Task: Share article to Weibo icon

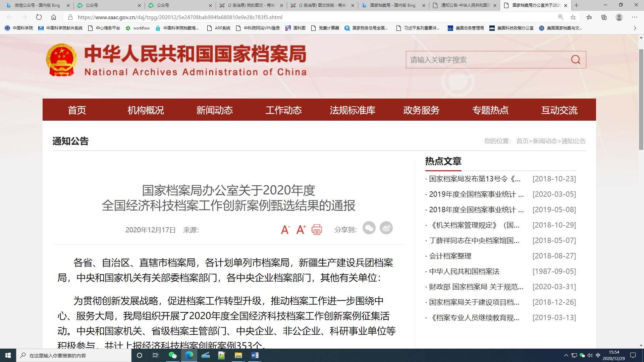Action: (386, 228)
